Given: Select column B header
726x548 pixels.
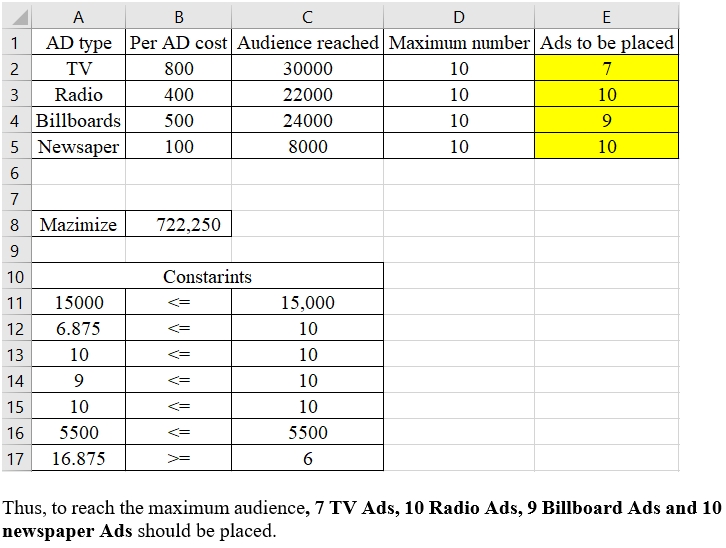Looking at the screenshot, I should tap(178, 17).
